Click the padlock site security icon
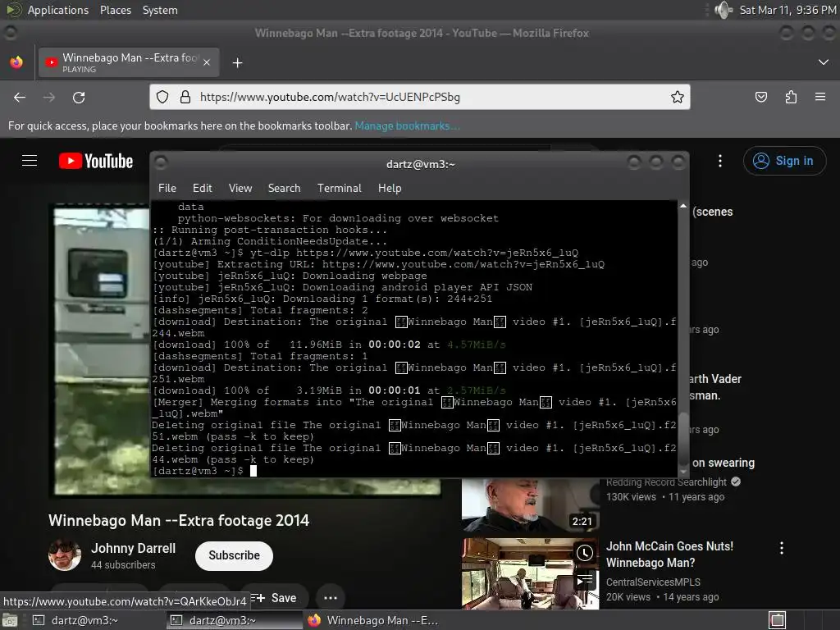Viewport: 840px width, 630px height. coord(185,97)
